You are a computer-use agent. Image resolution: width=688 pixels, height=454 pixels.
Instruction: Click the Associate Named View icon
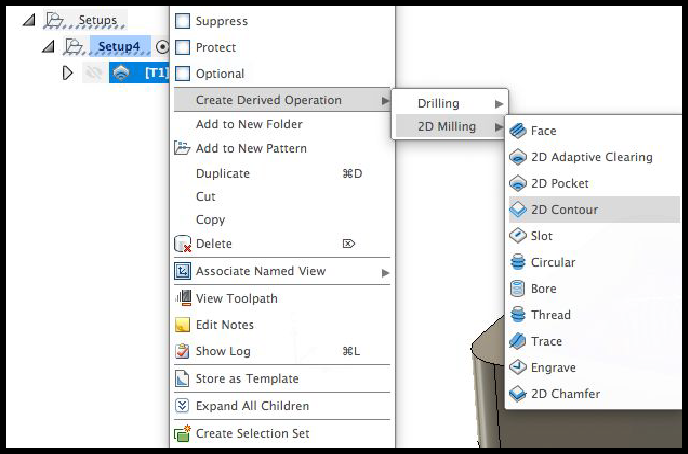pos(183,271)
